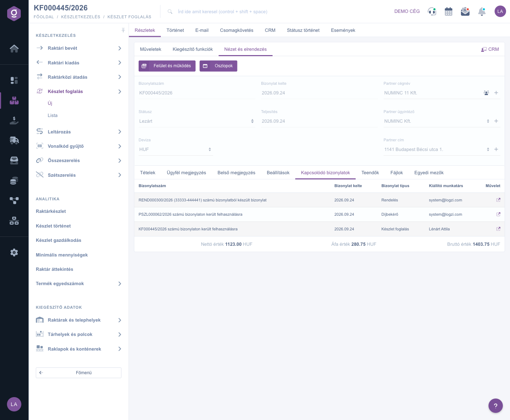Click the Oszlopok button
This screenshot has height=420, width=510.
point(218,66)
